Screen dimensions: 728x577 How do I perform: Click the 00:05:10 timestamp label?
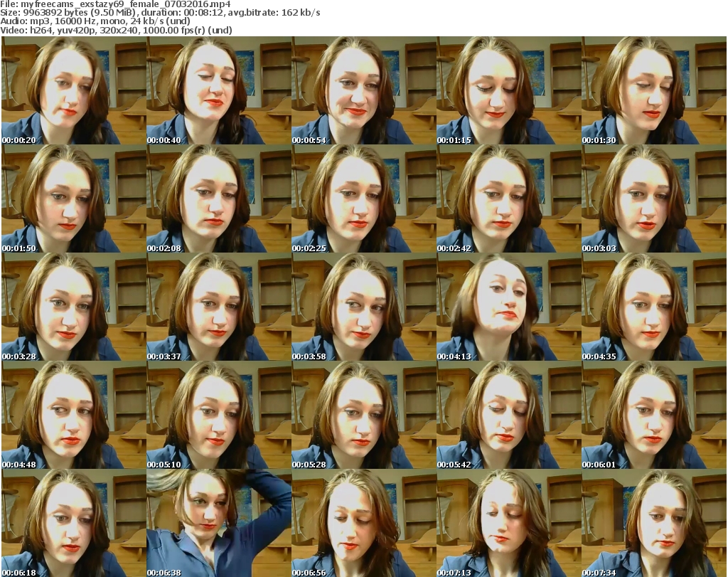coord(164,465)
